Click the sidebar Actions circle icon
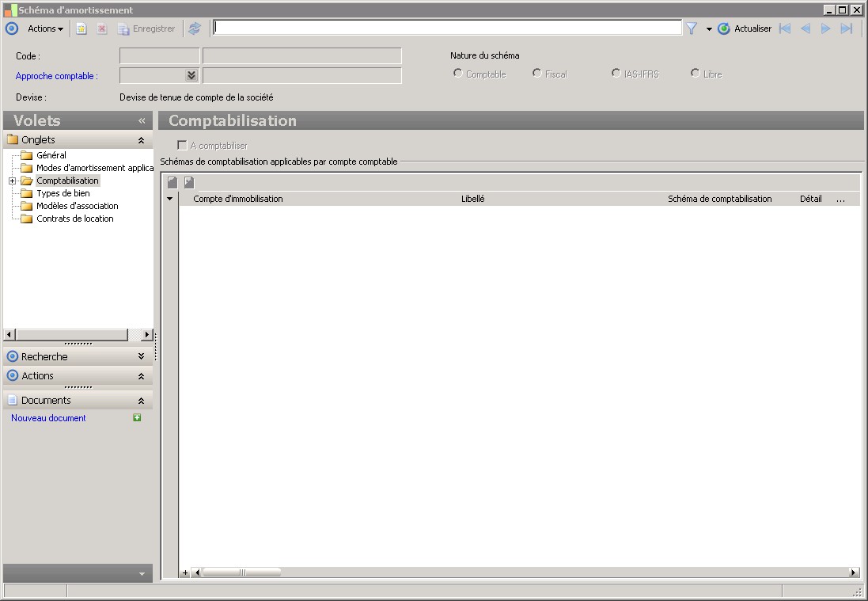This screenshot has width=868, height=601. click(12, 375)
